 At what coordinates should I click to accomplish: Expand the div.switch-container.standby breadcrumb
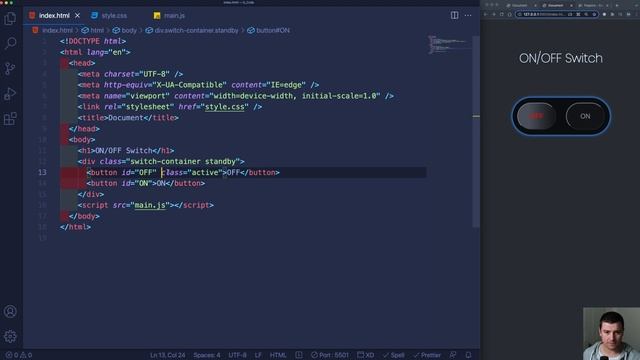tap(192, 30)
